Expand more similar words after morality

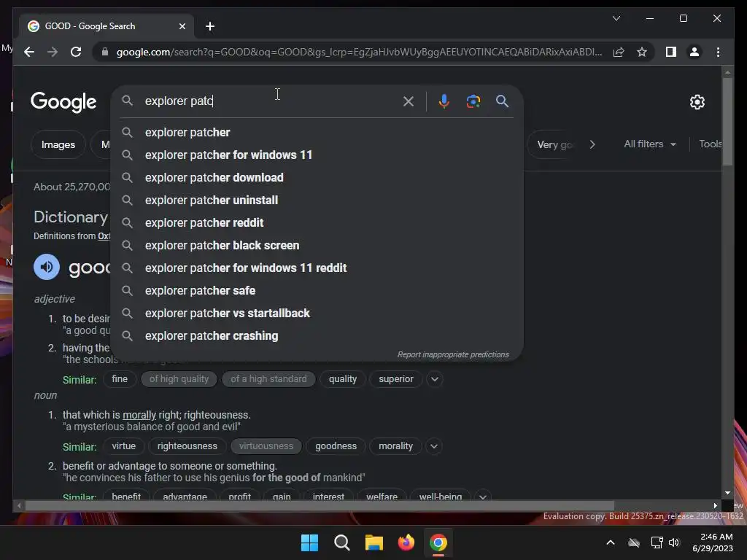[433, 446]
